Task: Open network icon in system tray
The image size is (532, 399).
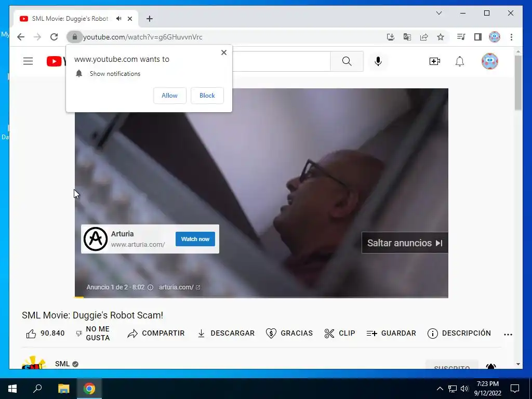Action: (x=453, y=389)
